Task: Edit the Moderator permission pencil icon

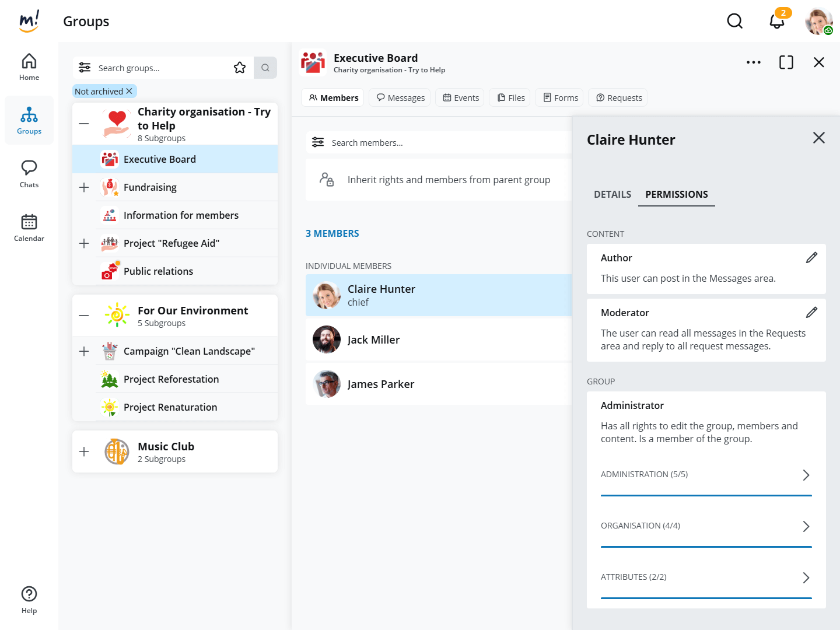Action: [811, 313]
